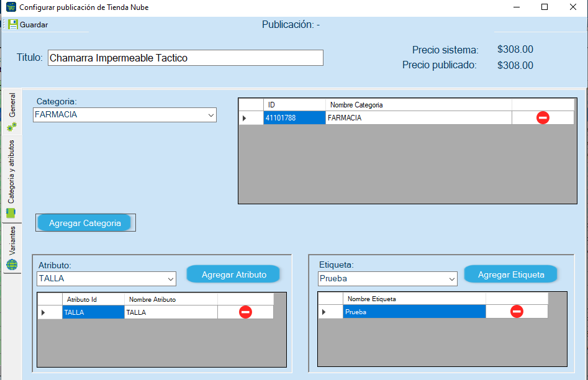Image resolution: width=588 pixels, height=380 pixels.
Task: Click the Nombre Etiqueta column header
Action: click(x=414, y=299)
